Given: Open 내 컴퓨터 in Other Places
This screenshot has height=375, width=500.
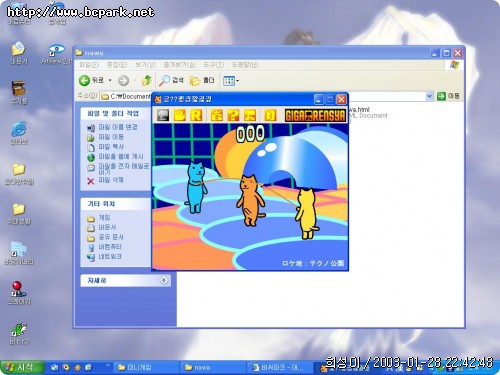Looking at the screenshot, I should coord(105,247).
